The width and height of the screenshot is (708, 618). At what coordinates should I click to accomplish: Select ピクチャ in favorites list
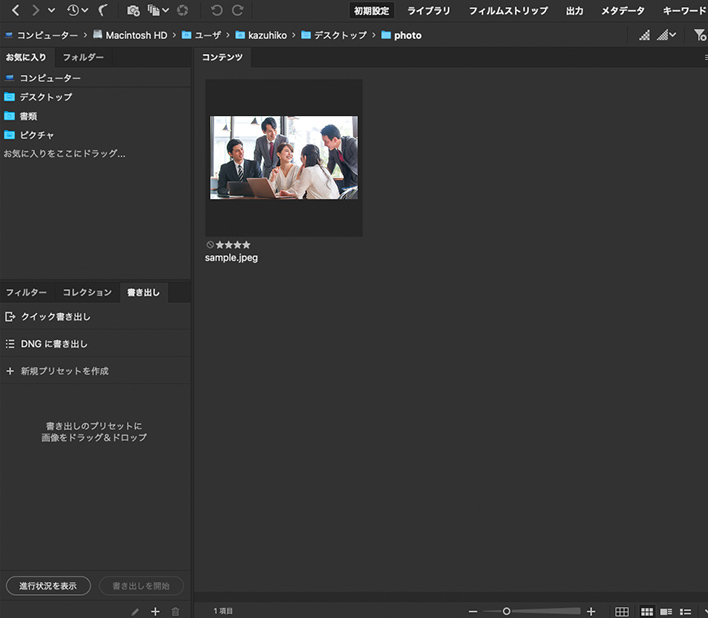[95, 135]
